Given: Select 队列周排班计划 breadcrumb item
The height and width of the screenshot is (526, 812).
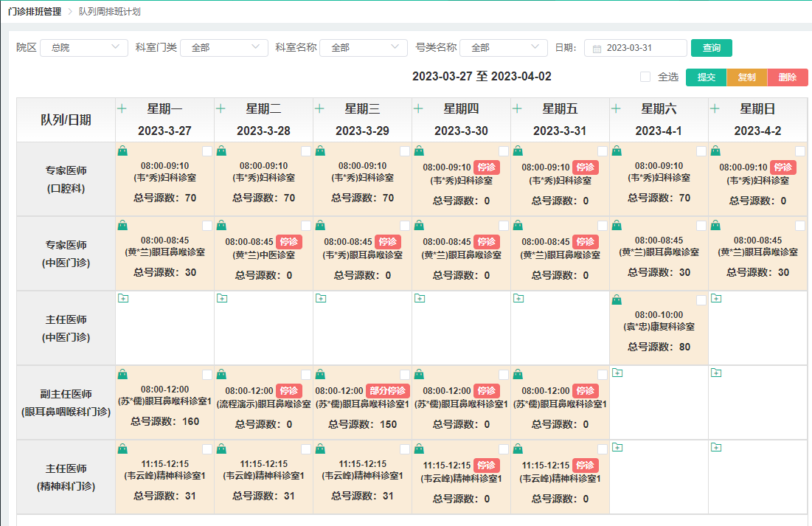Looking at the screenshot, I should pyautogui.click(x=110, y=12).
